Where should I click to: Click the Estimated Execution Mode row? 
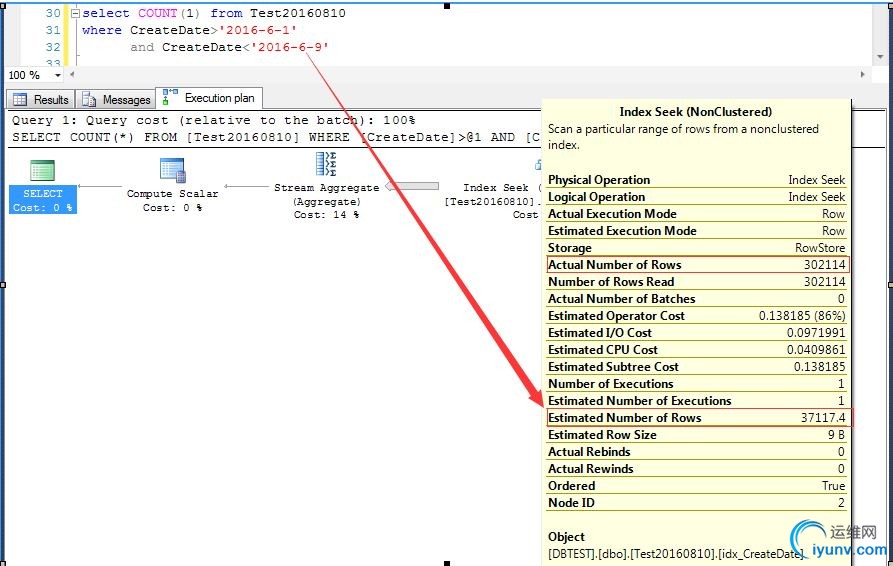click(x=697, y=231)
